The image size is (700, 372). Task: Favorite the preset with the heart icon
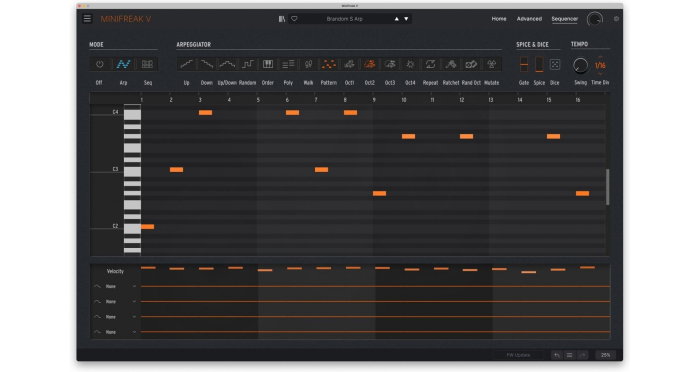pos(294,19)
